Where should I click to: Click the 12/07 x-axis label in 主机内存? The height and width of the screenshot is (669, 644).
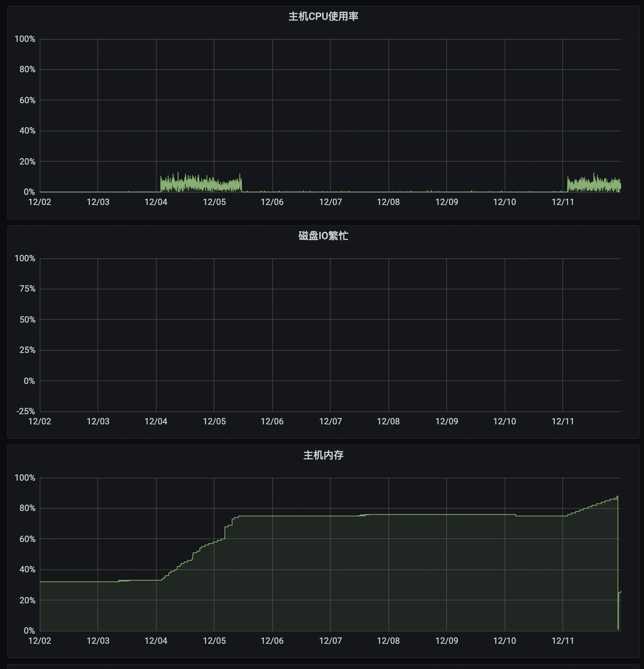(331, 641)
